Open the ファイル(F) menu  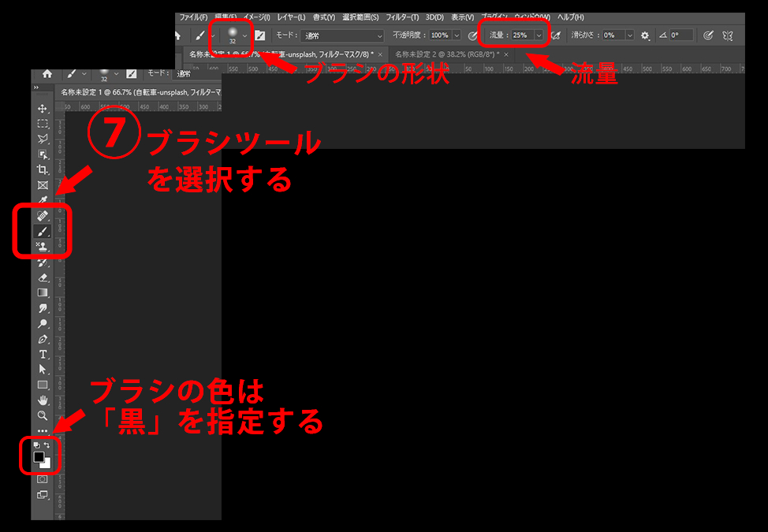coord(193,17)
